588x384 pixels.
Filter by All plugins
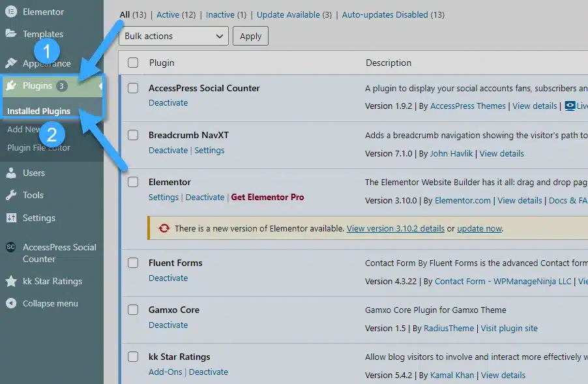125,14
